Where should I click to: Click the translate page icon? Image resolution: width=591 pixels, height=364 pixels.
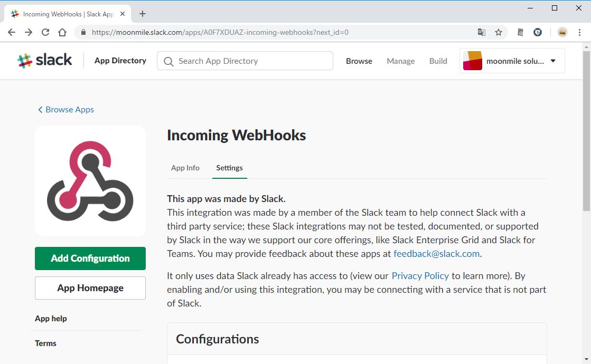point(482,32)
